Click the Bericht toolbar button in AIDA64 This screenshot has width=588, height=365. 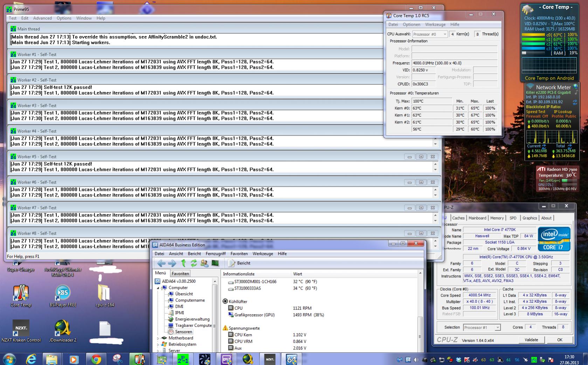pyautogui.click(x=240, y=263)
